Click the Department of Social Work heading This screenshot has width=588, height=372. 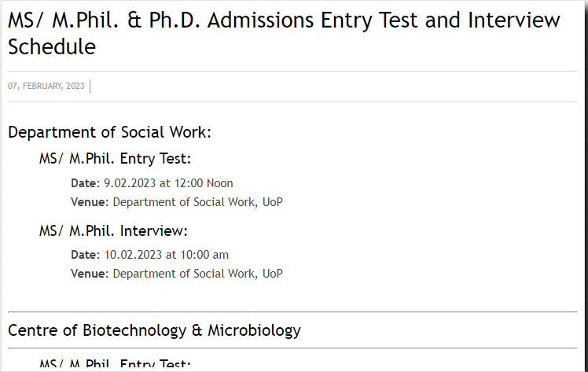tap(109, 132)
